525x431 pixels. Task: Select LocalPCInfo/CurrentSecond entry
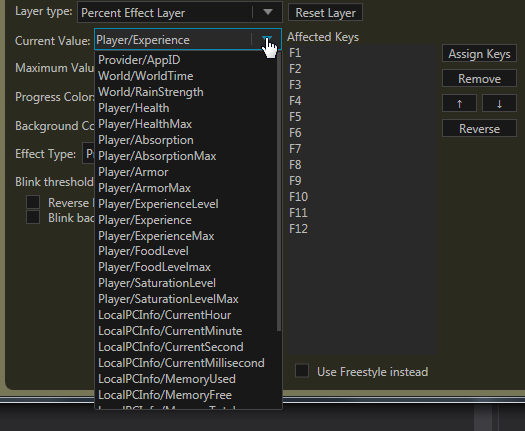tap(186, 347)
